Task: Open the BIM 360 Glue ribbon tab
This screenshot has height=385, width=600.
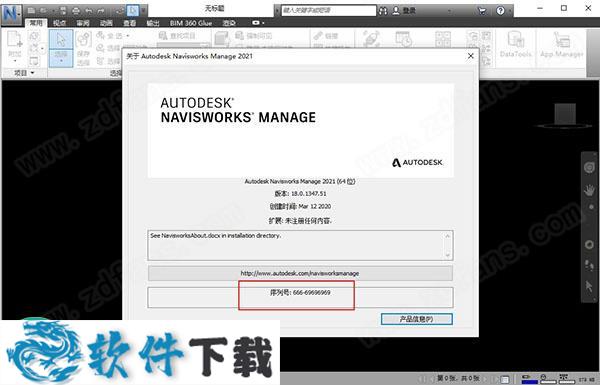Action: click(x=191, y=23)
